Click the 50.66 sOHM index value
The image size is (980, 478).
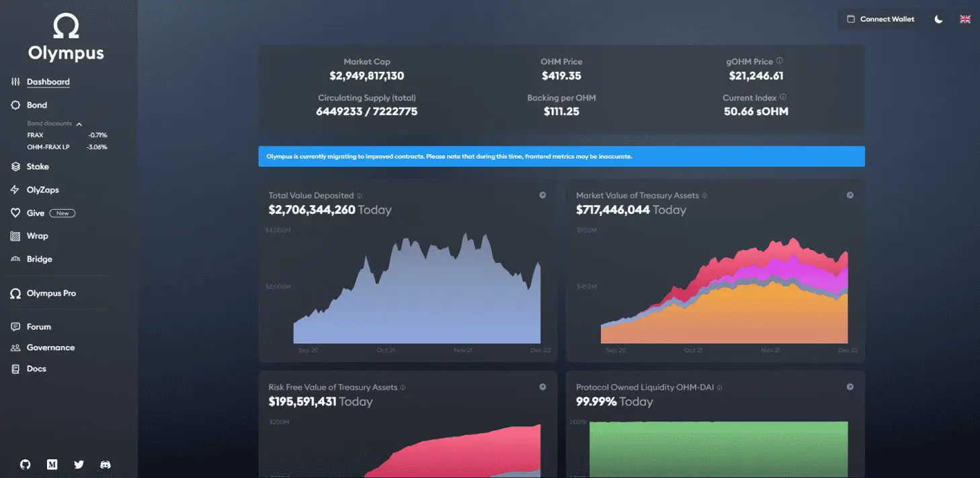(756, 112)
